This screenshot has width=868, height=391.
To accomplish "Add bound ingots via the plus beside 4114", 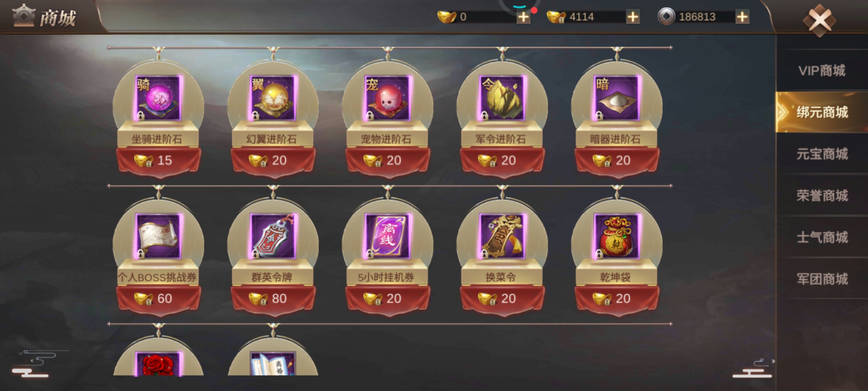I will pos(633,17).
